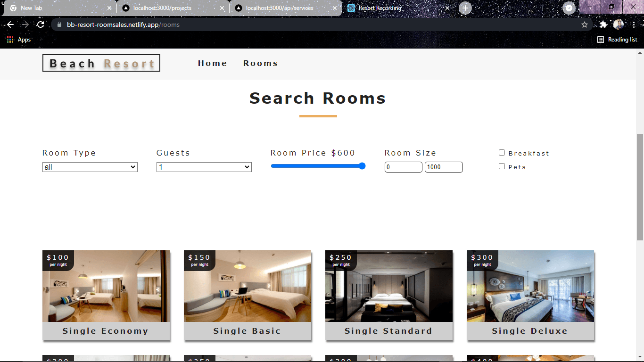
Task: Open the Reading list panel
Action: [617, 40]
